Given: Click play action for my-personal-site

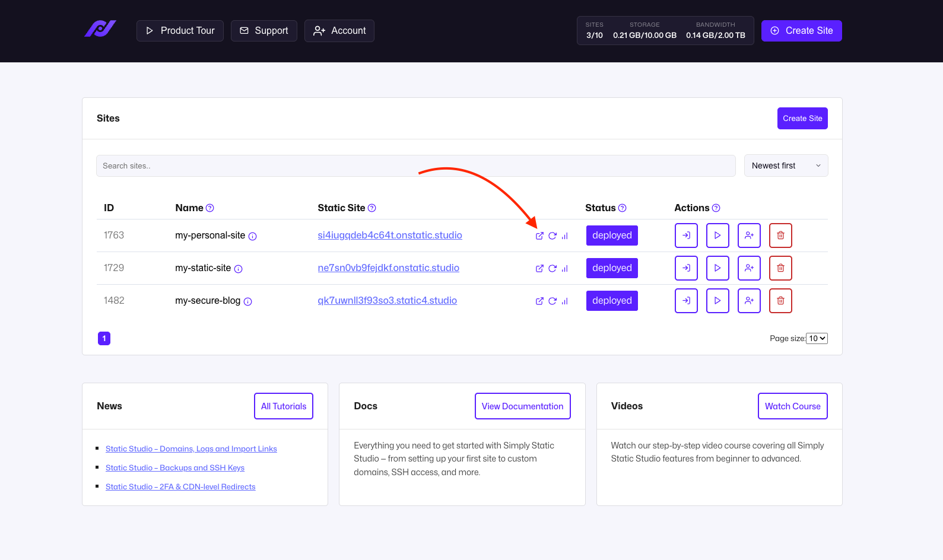Looking at the screenshot, I should tap(717, 236).
